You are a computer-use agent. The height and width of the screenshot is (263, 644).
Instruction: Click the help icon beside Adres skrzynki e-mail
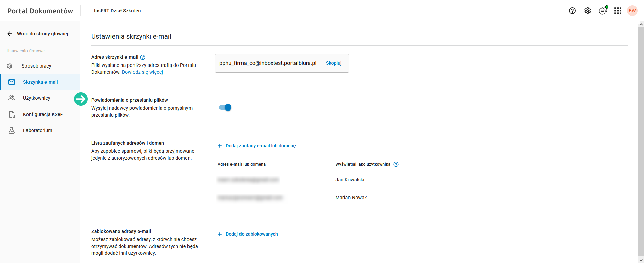[x=143, y=57]
